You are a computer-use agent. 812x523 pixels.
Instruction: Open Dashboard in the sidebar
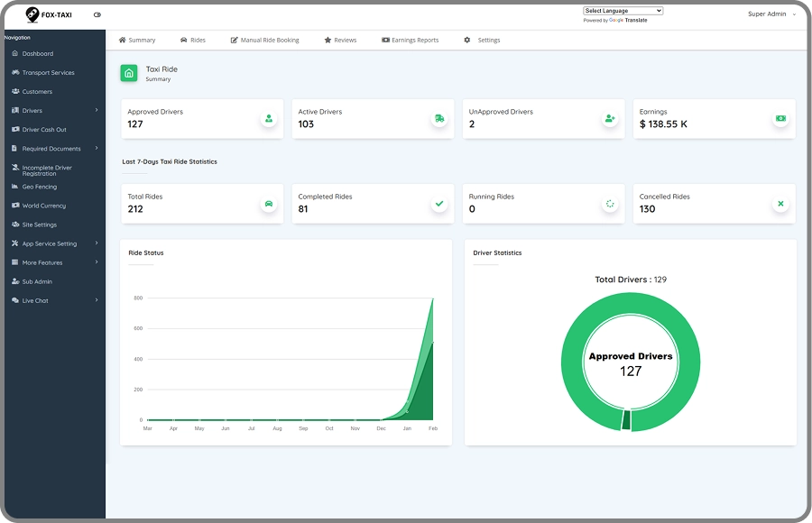click(x=55, y=53)
